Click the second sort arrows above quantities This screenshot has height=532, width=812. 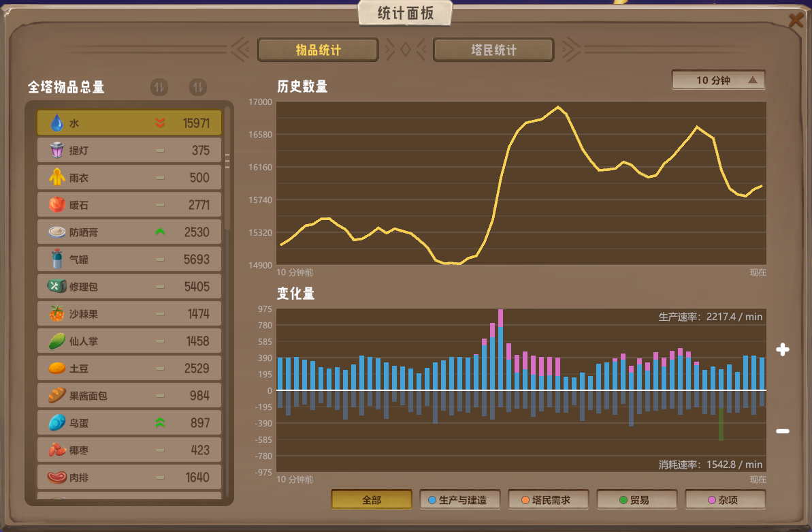point(198,87)
